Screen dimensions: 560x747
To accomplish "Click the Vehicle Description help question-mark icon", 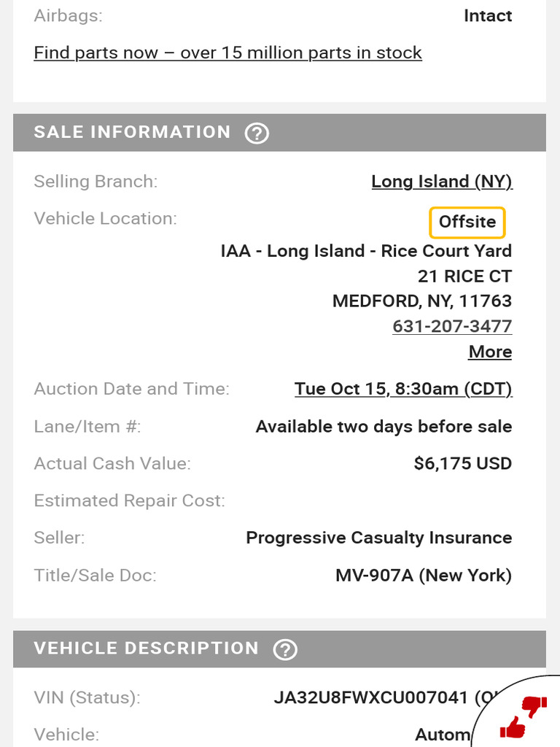I will [285, 649].
